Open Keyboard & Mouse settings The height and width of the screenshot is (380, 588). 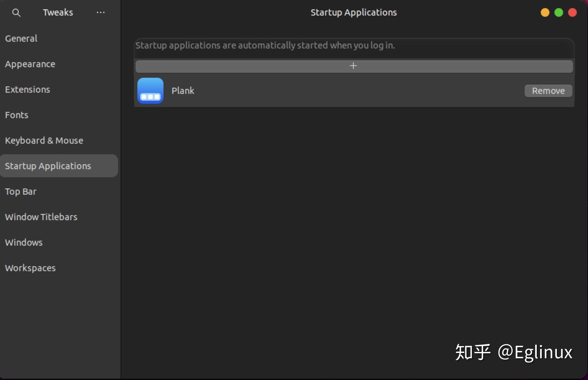[44, 140]
